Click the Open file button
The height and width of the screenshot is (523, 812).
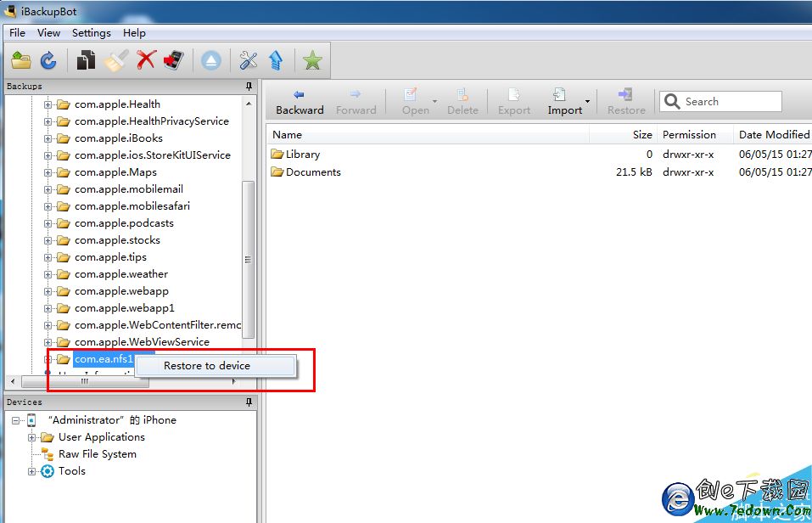click(415, 102)
